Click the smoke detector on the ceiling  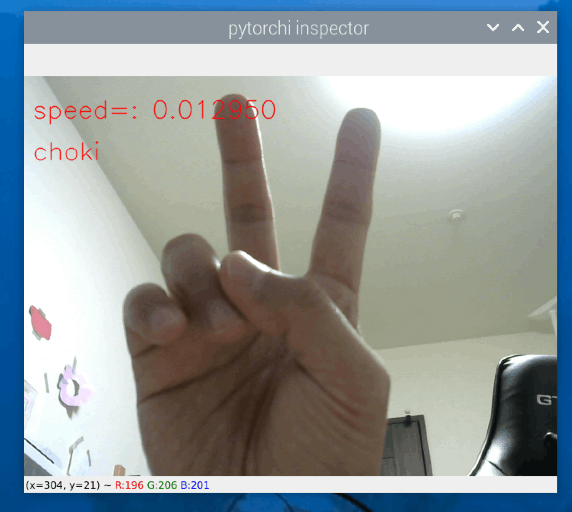(x=456, y=215)
